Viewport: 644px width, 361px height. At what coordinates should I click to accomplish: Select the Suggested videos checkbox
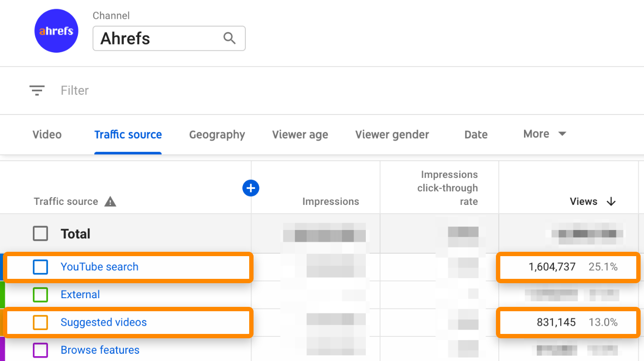pos(41,322)
